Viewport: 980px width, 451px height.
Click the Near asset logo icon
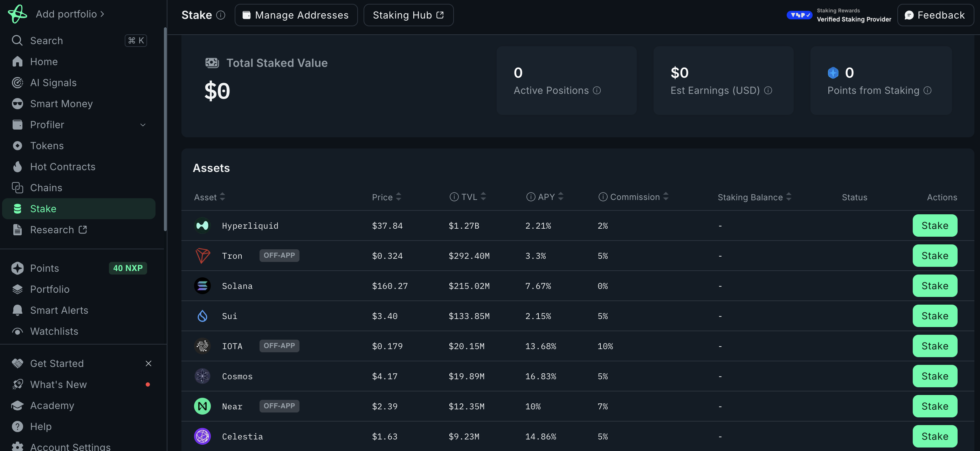pos(202,406)
